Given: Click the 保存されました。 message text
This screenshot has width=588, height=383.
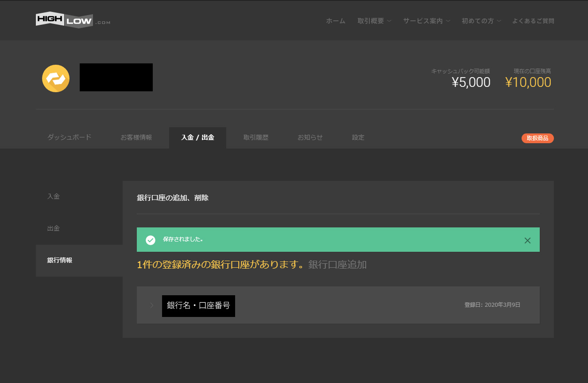Looking at the screenshot, I should tap(183, 239).
